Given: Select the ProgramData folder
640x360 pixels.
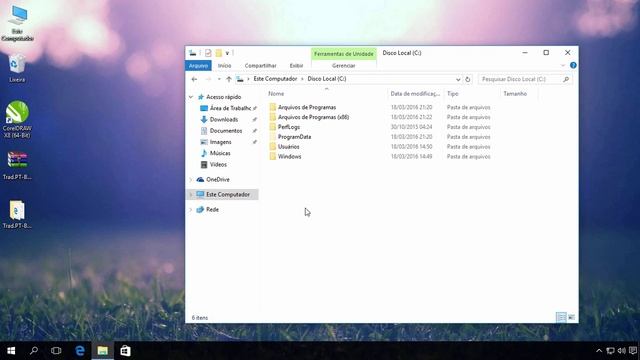Looking at the screenshot, I should (x=294, y=137).
